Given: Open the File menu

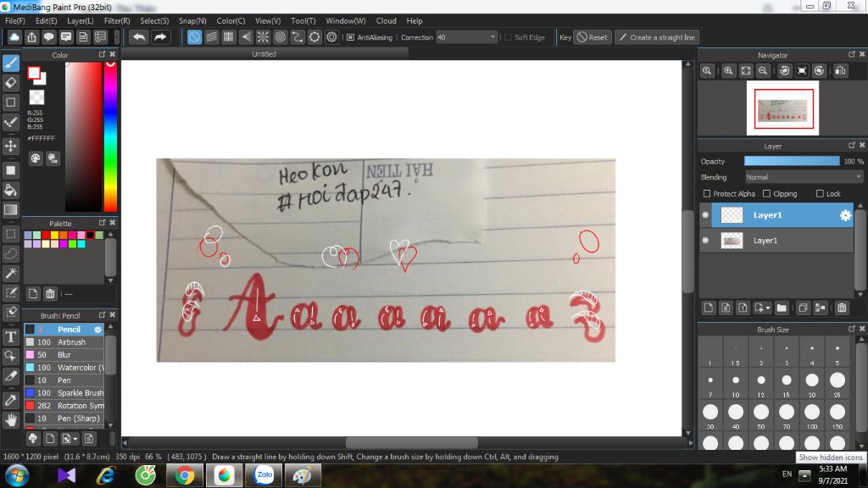Looking at the screenshot, I should tap(15, 20).
